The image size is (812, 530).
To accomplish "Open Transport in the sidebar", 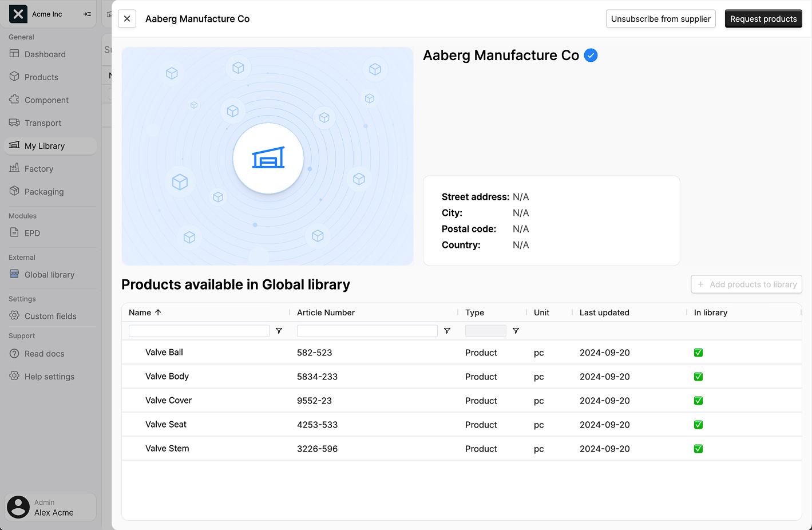I will coord(50,123).
